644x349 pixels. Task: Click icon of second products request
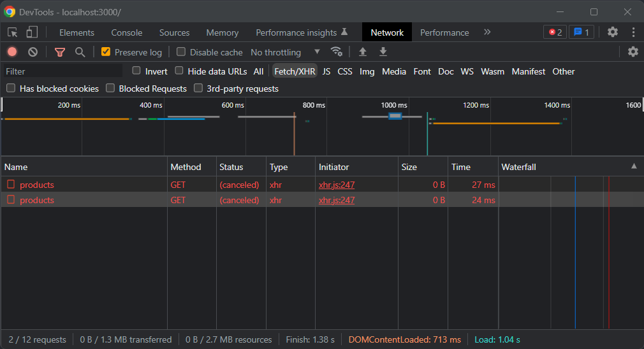(11, 200)
